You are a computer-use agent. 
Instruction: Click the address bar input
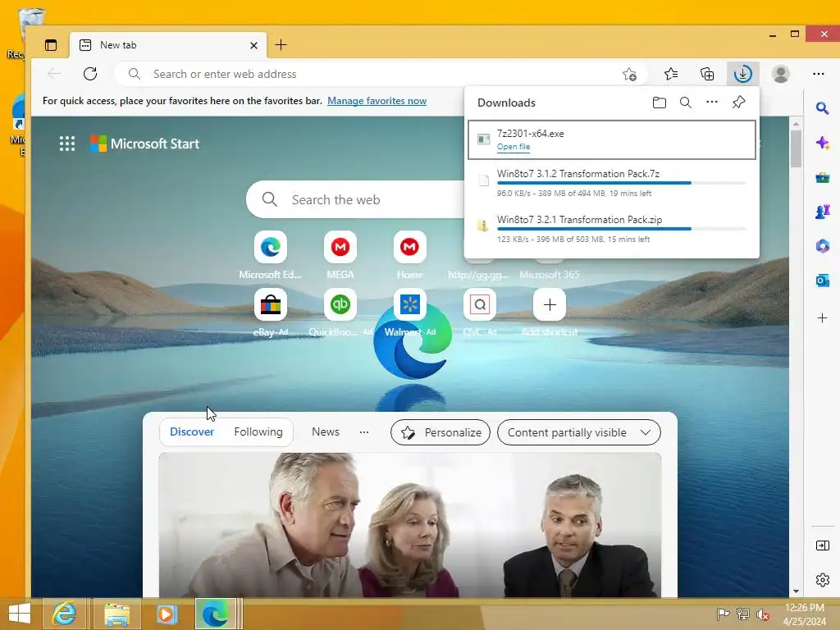click(381, 74)
